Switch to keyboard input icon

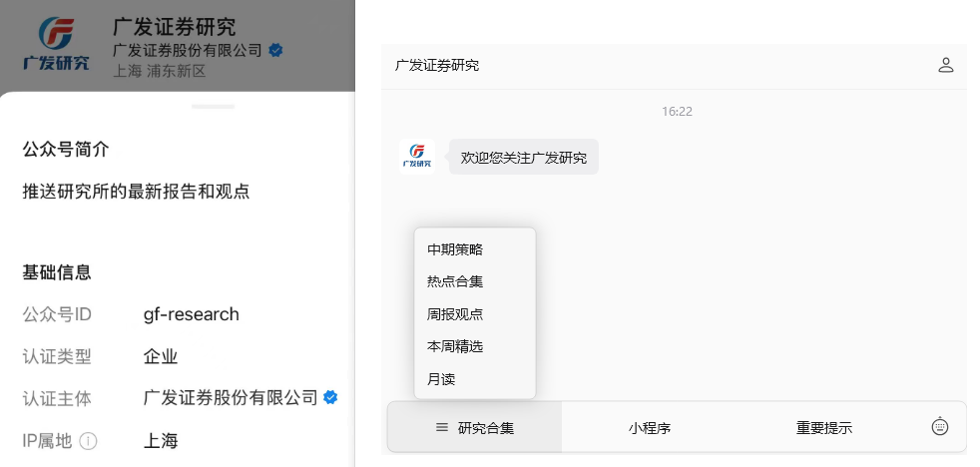(940, 426)
